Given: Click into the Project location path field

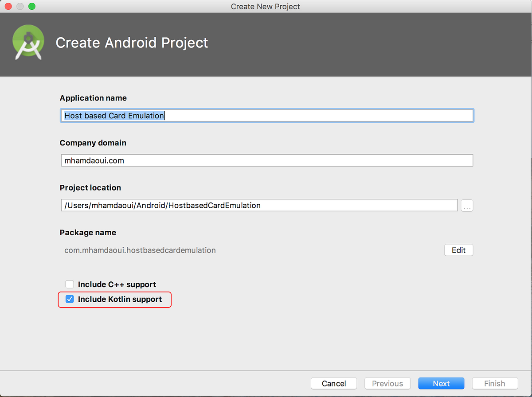Looking at the screenshot, I should (x=259, y=206).
